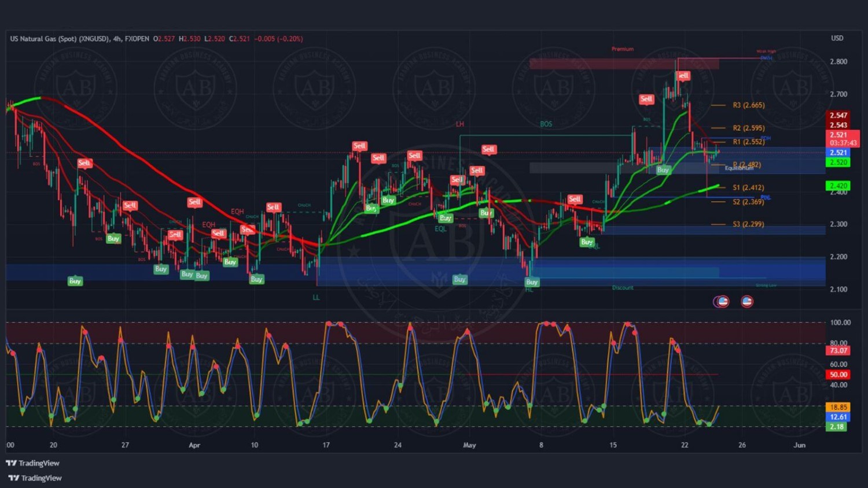Screen dimensions: 868x488
Task: Click the 73.07 oscillator level tag
Action: [838, 350]
